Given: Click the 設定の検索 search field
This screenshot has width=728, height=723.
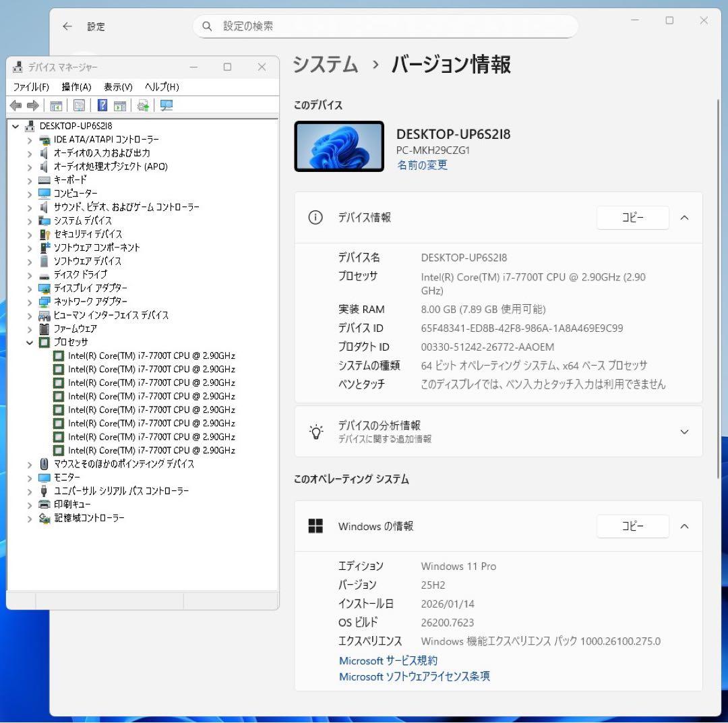Looking at the screenshot, I should click(x=384, y=26).
